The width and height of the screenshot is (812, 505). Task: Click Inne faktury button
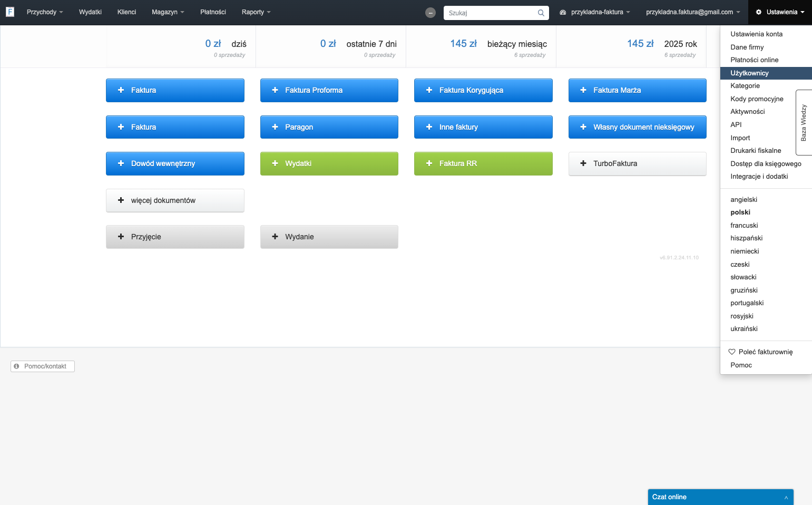(483, 127)
